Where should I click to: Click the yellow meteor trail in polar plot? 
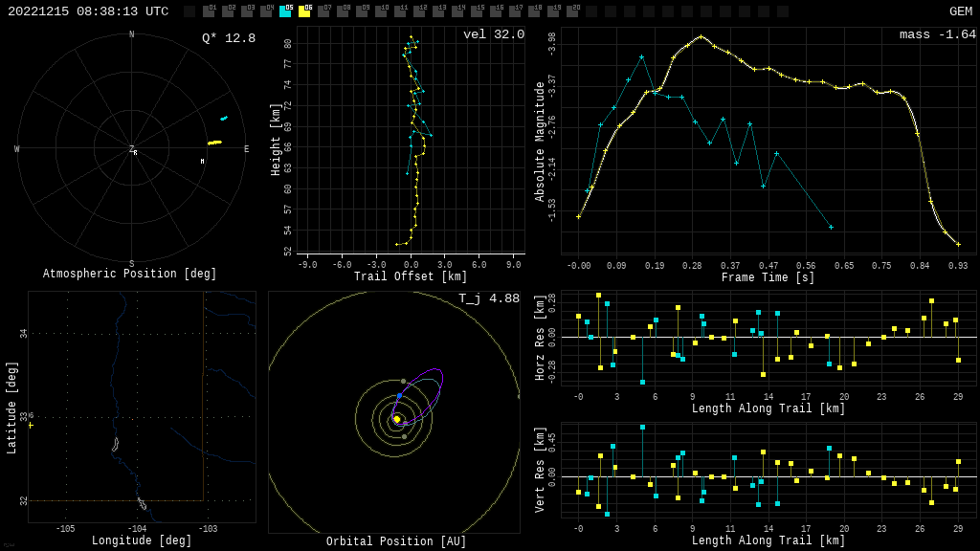pos(214,143)
